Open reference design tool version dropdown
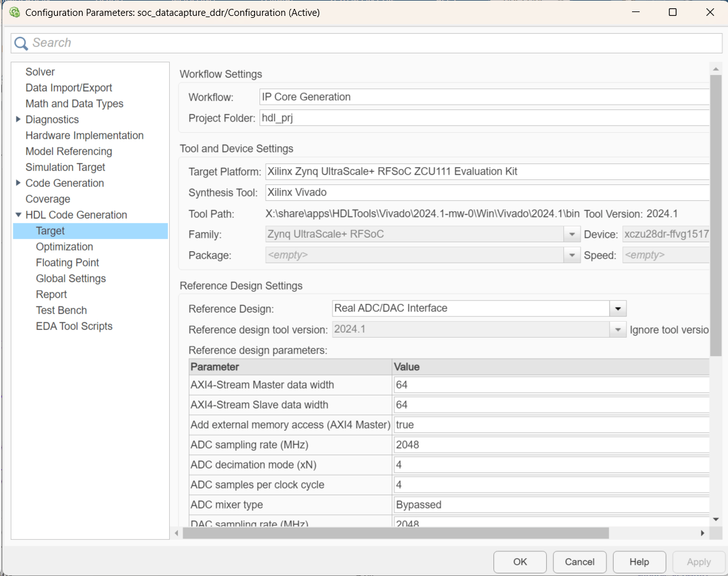Screen dimensions: 728x576 tap(617, 330)
